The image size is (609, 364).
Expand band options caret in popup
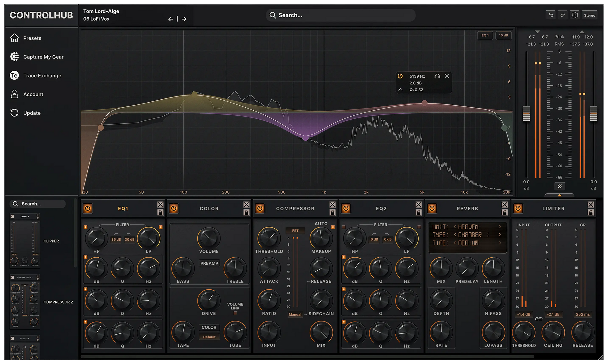pyautogui.click(x=400, y=90)
